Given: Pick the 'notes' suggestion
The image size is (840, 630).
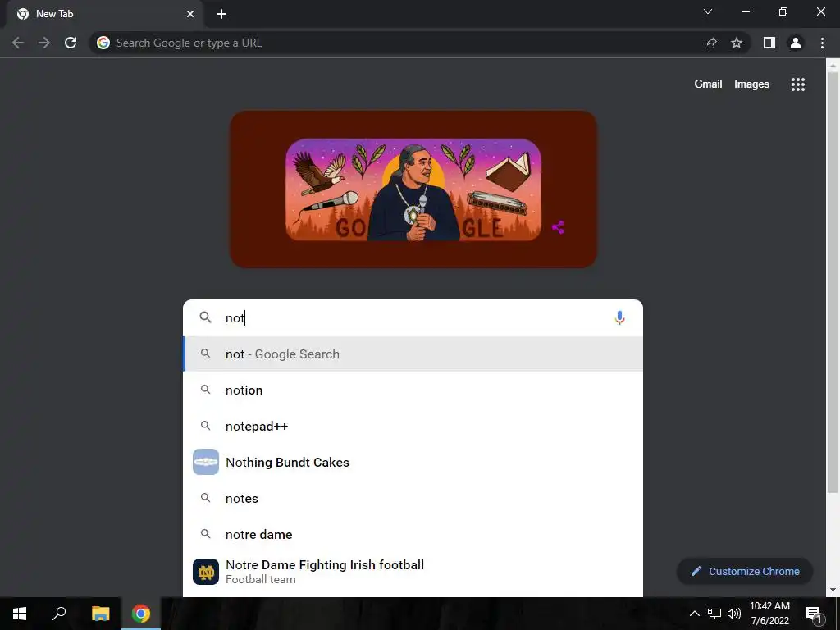Looking at the screenshot, I should (413, 498).
